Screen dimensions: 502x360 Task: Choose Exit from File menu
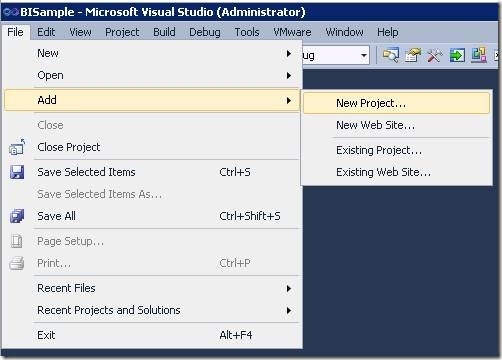152,335
